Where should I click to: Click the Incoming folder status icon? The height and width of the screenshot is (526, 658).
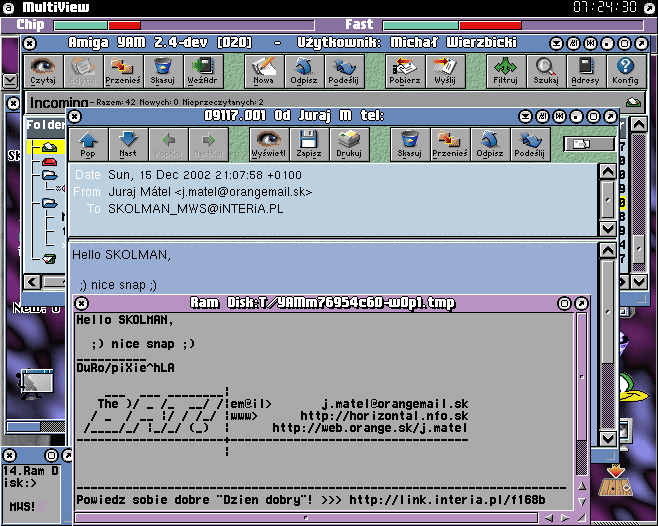coord(633,102)
